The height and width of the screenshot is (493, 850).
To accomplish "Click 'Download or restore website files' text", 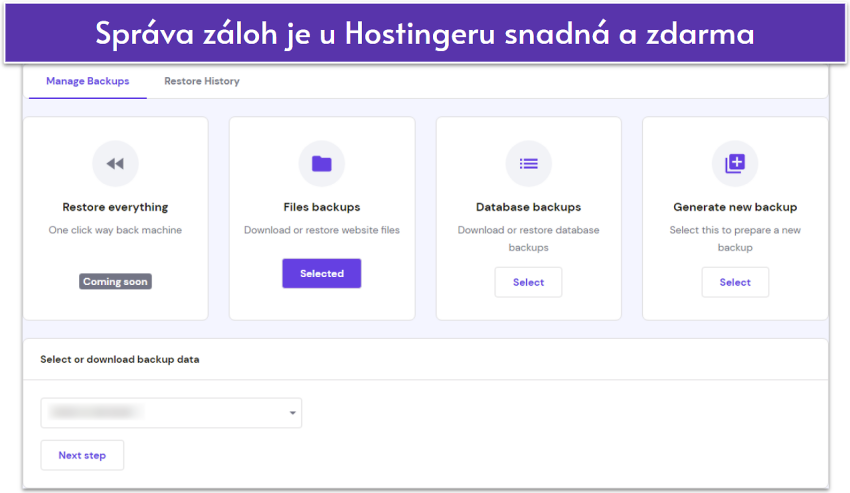I will [x=321, y=230].
